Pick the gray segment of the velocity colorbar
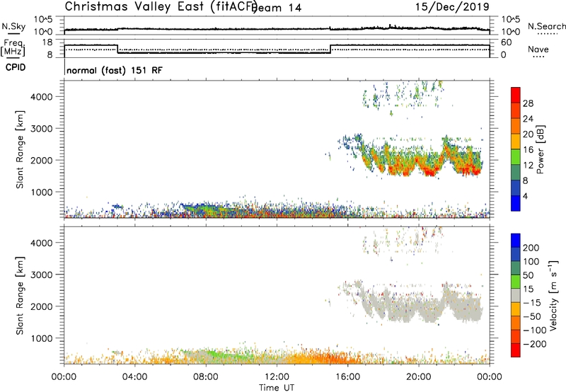 516,296
